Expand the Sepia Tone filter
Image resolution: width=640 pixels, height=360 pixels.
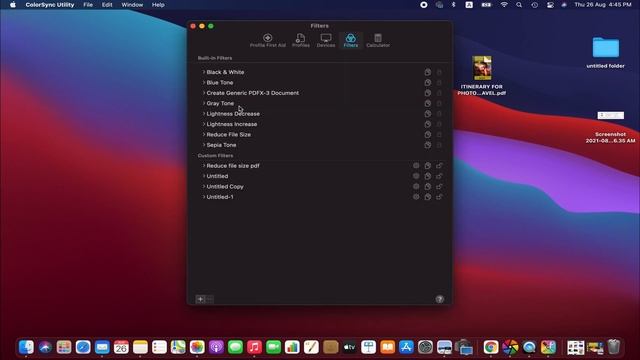[204, 145]
